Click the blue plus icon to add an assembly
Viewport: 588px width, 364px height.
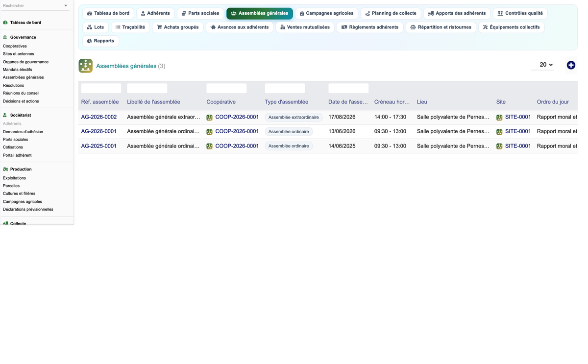click(x=571, y=65)
